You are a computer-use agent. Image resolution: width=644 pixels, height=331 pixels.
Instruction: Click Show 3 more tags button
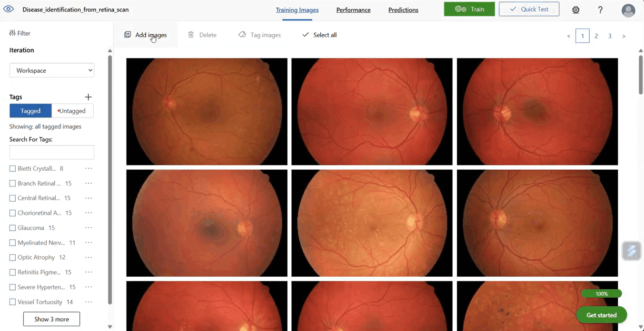tap(51, 319)
